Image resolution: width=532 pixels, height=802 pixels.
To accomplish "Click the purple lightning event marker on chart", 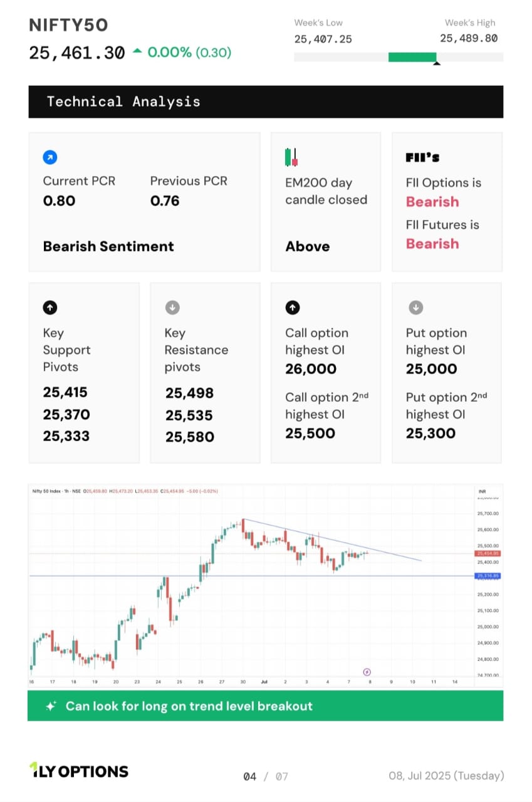I will (x=367, y=672).
